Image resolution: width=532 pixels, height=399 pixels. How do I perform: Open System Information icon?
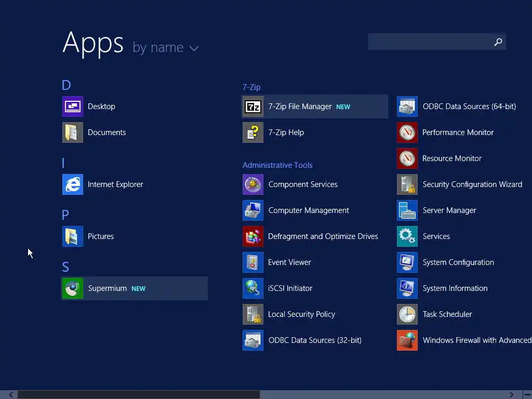click(407, 288)
